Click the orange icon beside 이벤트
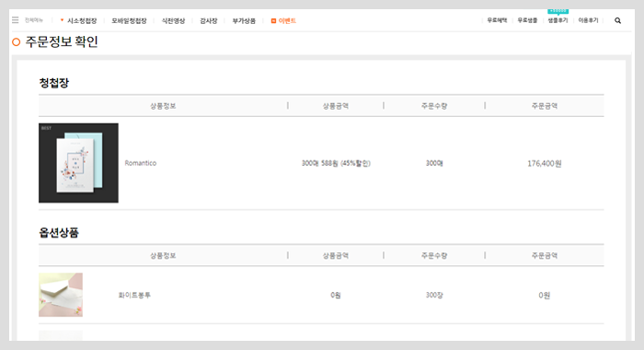The width and height of the screenshot is (644, 350). coord(273,21)
